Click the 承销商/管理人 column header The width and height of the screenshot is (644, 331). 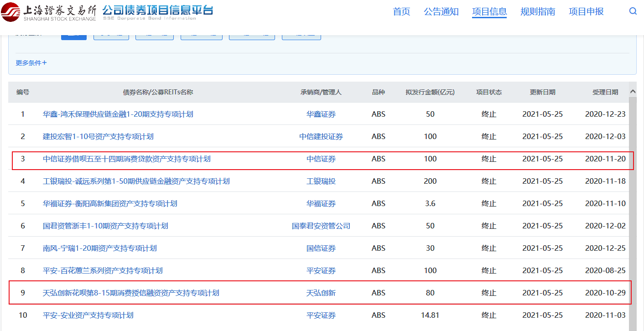click(321, 92)
